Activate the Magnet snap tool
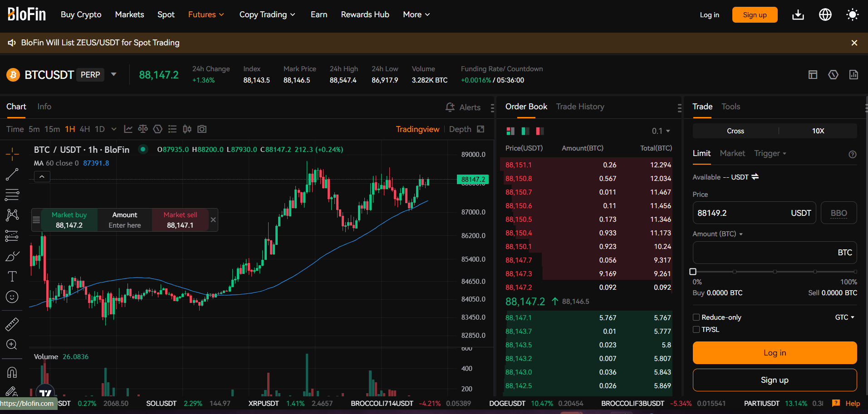This screenshot has height=414, width=868. tap(12, 372)
